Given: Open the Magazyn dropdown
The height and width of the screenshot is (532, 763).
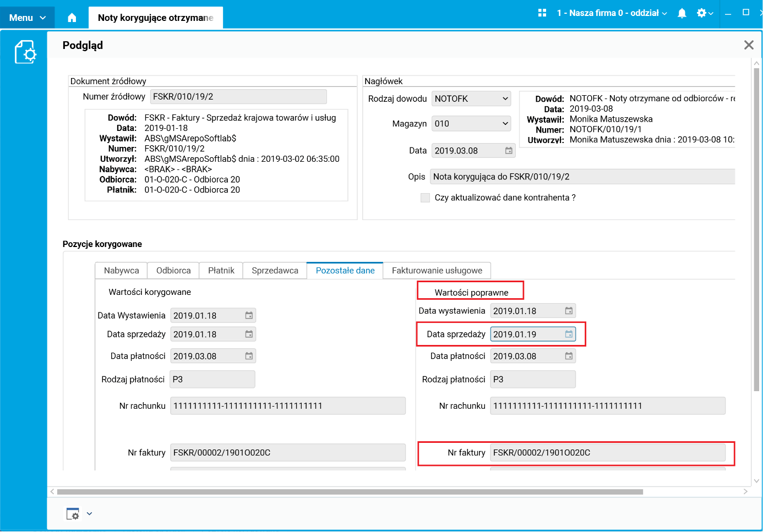Looking at the screenshot, I should pyautogui.click(x=471, y=124).
